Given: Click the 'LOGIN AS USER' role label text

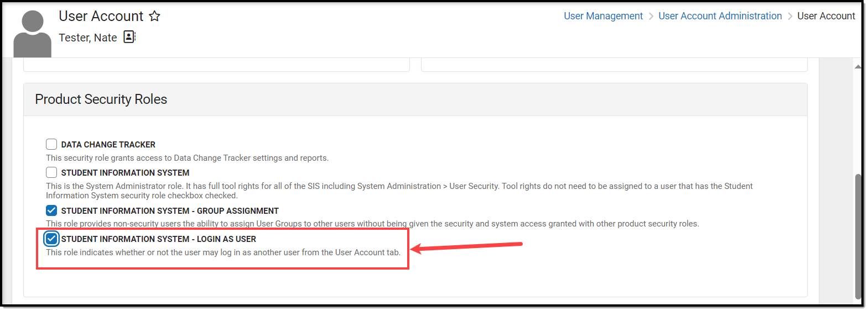Looking at the screenshot, I should pyautogui.click(x=159, y=239).
